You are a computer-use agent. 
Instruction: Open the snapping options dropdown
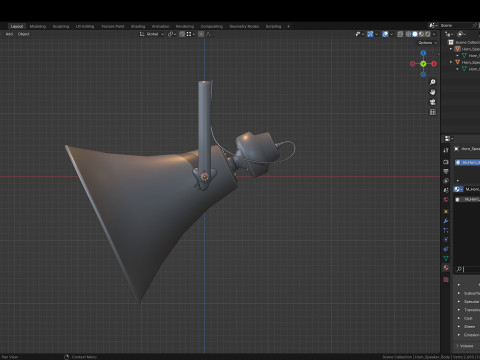point(191,34)
